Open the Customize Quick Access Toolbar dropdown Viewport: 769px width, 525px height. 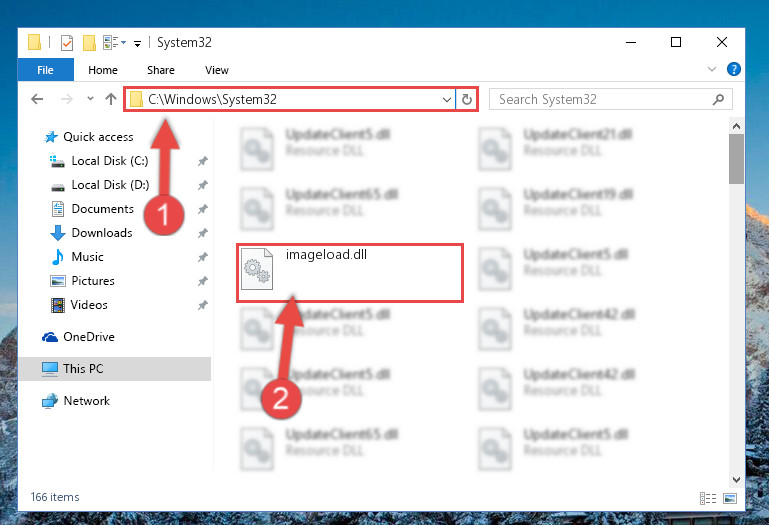click(x=137, y=44)
